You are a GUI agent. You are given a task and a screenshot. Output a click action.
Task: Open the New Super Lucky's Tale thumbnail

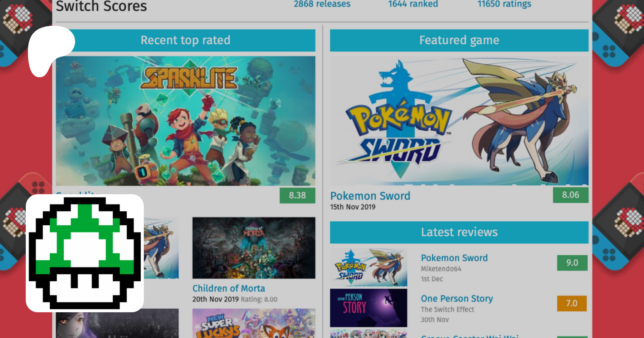(254, 324)
